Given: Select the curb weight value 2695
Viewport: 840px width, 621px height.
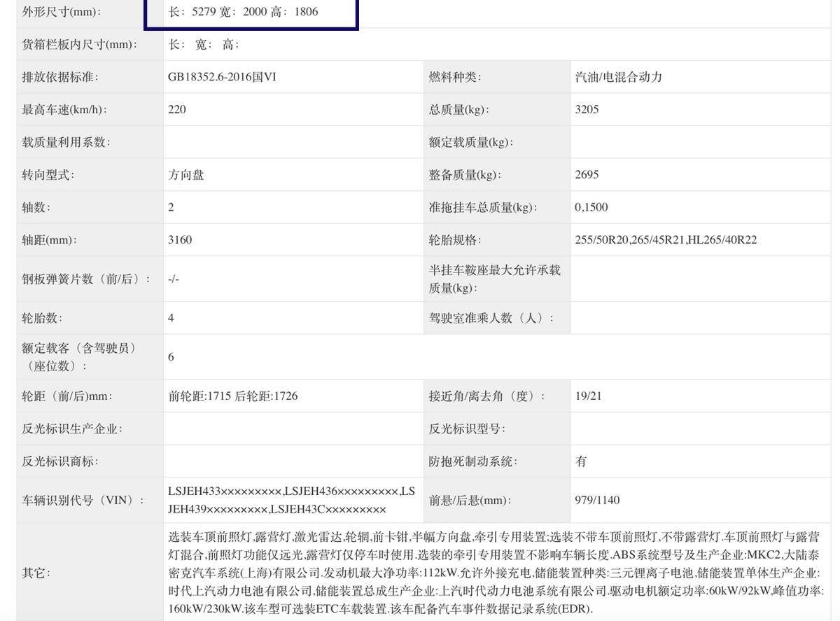Looking at the screenshot, I should point(587,174).
